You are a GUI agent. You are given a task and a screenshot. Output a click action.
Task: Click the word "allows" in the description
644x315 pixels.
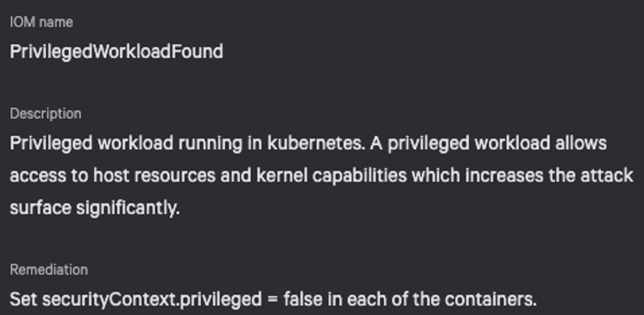tap(581, 143)
